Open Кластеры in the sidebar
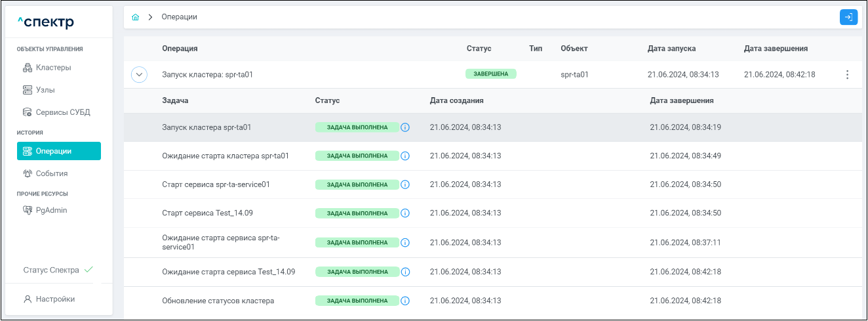 [53, 68]
